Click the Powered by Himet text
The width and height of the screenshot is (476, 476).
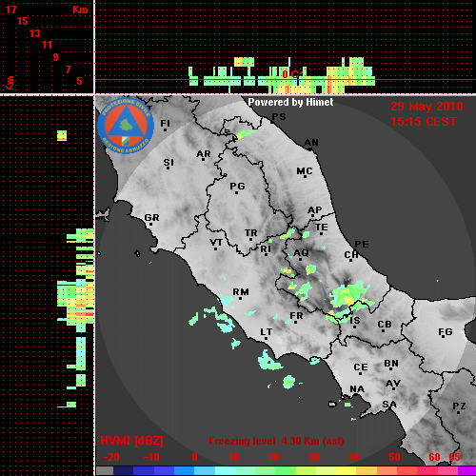coord(290,102)
